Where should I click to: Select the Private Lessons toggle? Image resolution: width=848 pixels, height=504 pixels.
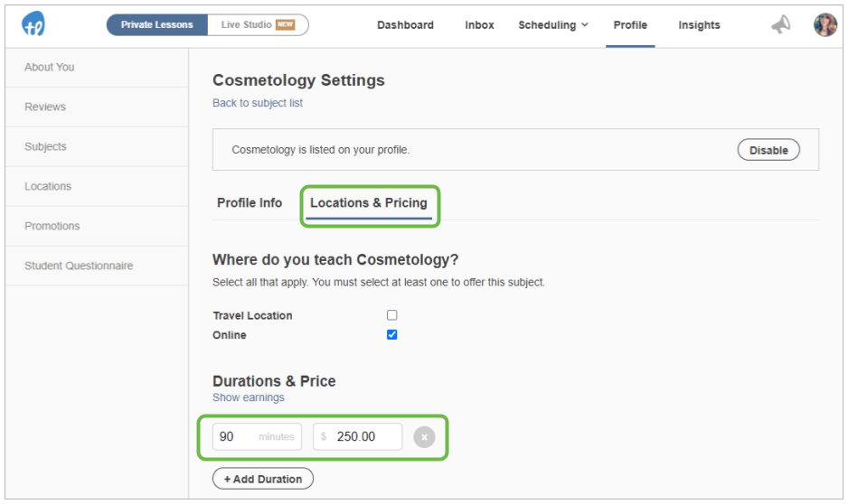pos(156,25)
